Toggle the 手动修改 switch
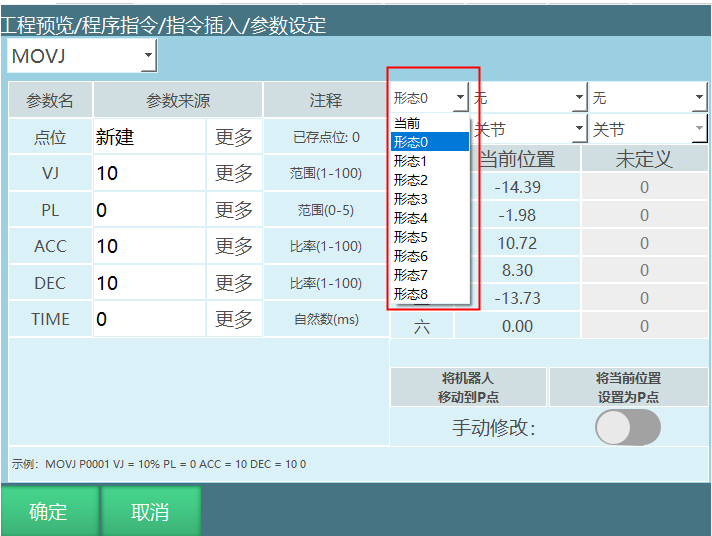712x536 pixels. point(627,428)
